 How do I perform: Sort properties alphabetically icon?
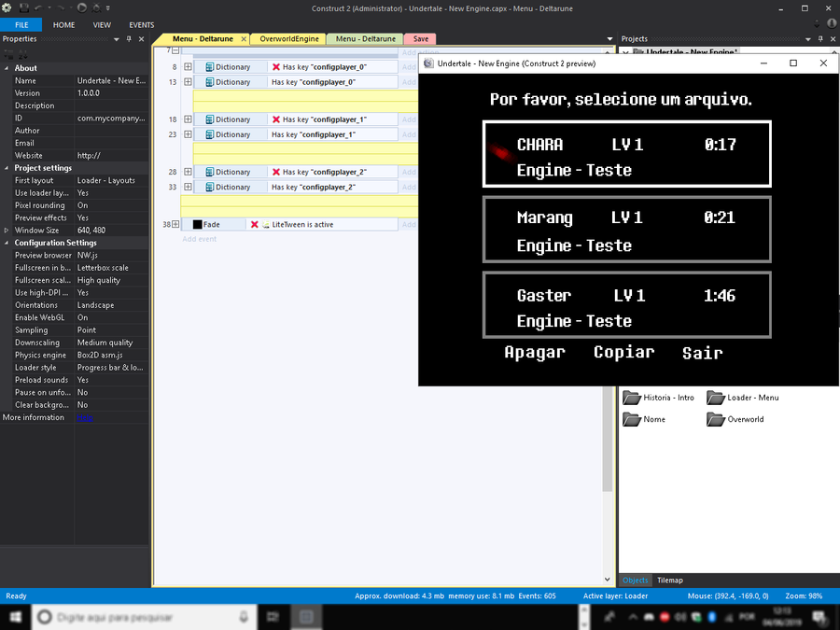click(22, 55)
